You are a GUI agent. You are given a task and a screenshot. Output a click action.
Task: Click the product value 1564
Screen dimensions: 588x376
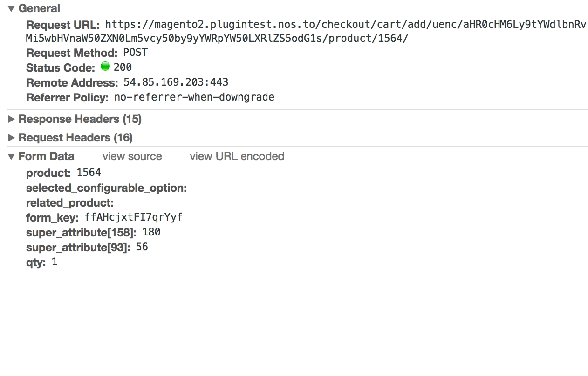(x=89, y=173)
